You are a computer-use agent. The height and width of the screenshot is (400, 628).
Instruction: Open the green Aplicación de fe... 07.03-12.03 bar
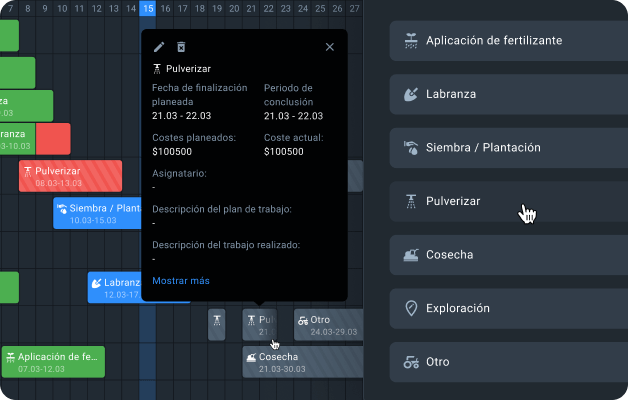53,362
